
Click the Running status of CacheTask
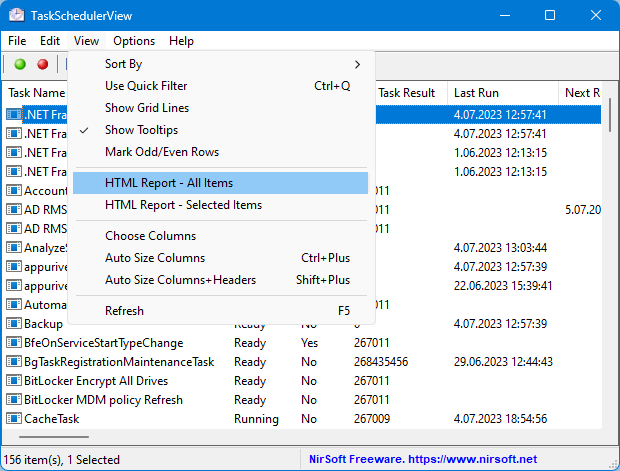256,419
